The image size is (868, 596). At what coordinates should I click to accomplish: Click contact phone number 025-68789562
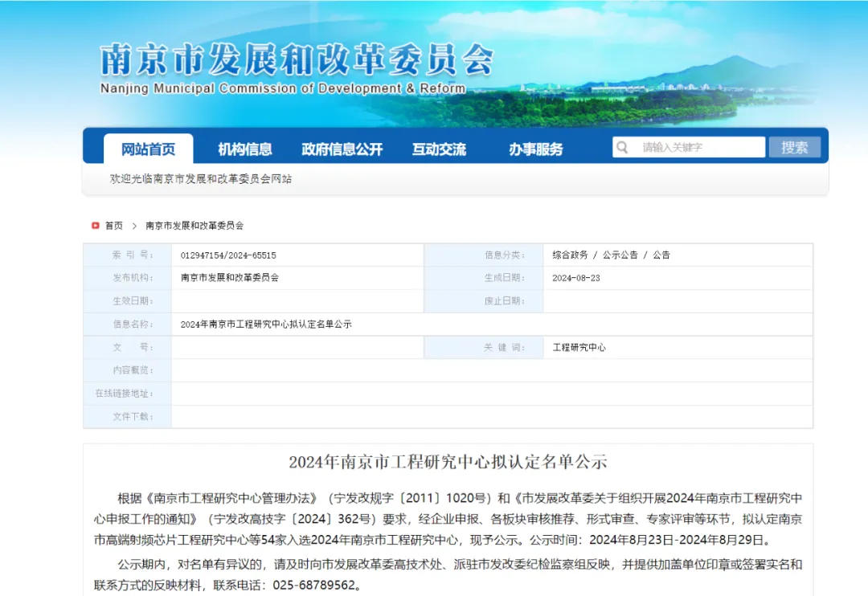pos(314,585)
